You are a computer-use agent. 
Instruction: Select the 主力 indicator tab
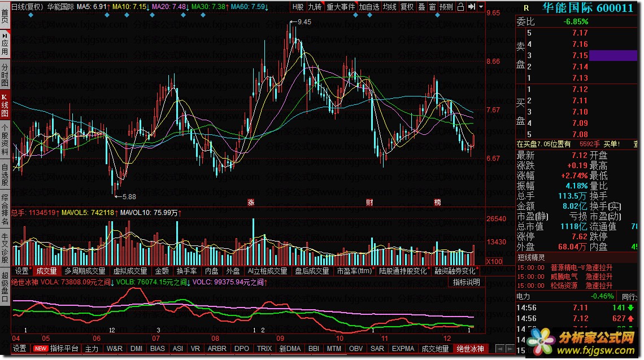[92, 349]
